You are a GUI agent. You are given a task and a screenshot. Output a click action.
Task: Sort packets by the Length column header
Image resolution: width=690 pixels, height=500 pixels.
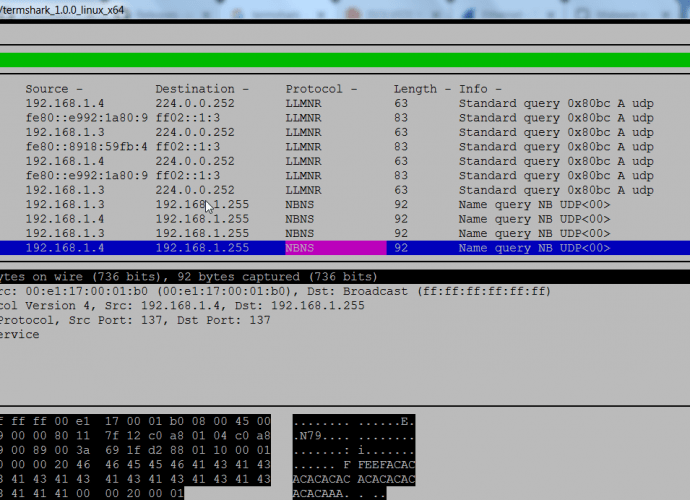click(x=422, y=89)
